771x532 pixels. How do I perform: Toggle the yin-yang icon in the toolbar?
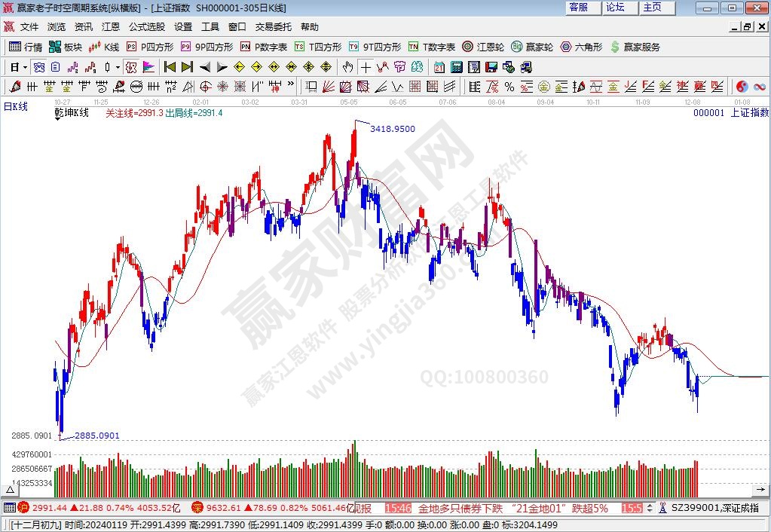[x=742, y=86]
